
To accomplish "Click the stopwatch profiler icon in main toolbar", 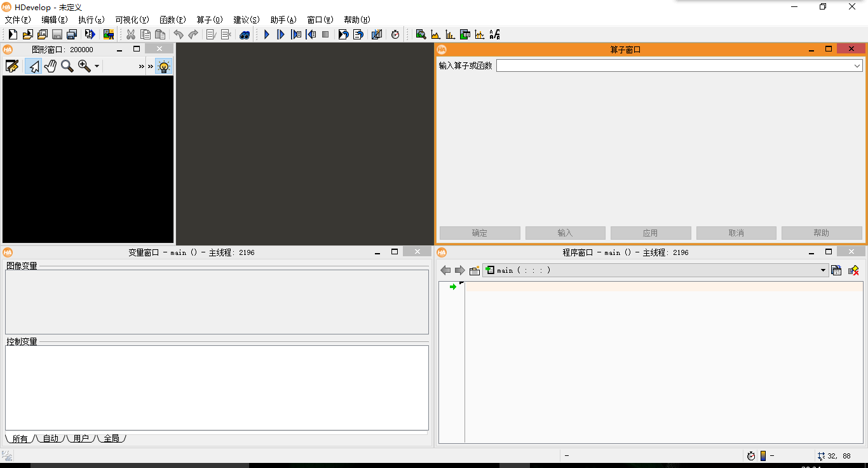I will (x=395, y=34).
